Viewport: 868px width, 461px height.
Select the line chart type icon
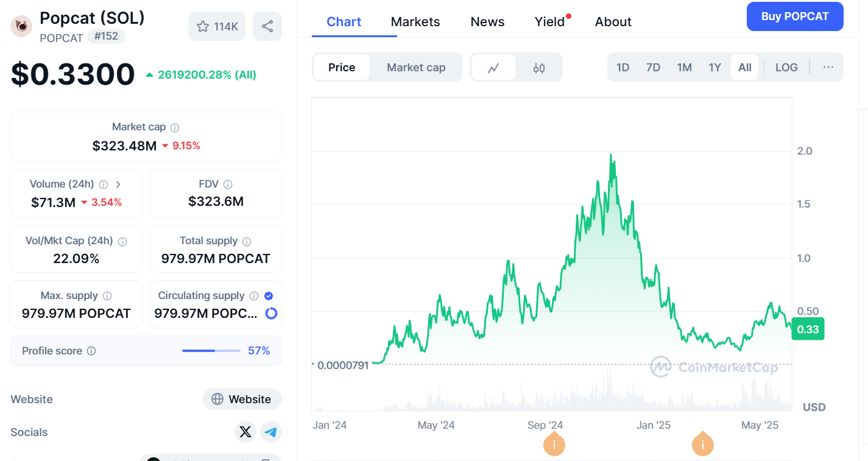[x=494, y=68]
